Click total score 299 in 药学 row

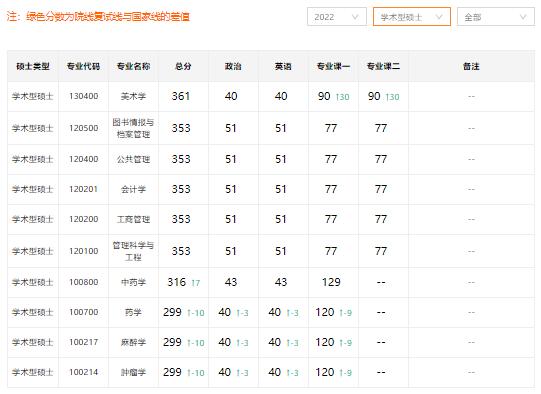[172, 312]
